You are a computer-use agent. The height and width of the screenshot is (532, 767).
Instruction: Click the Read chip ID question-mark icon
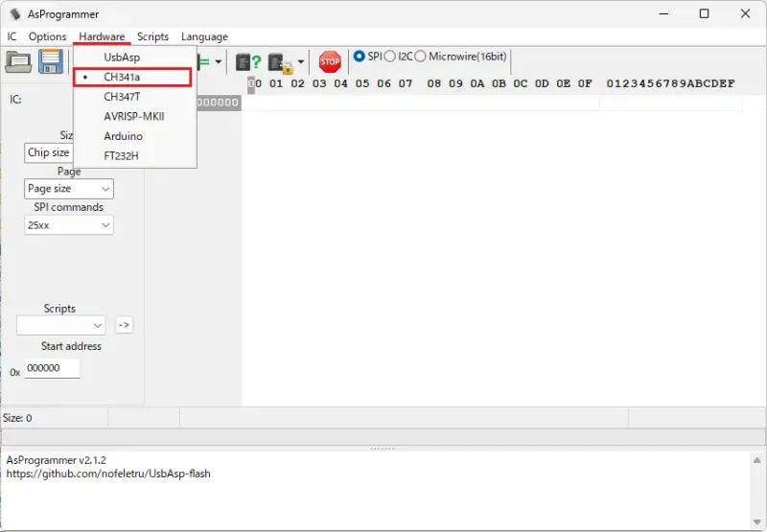pyautogui.click(x=248, y=62)
